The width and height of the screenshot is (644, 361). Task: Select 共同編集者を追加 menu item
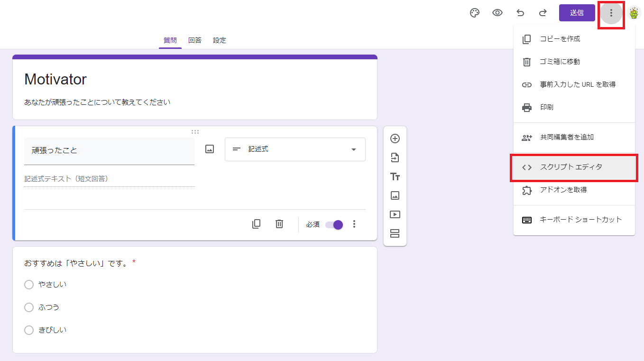(x=574, y=138)
